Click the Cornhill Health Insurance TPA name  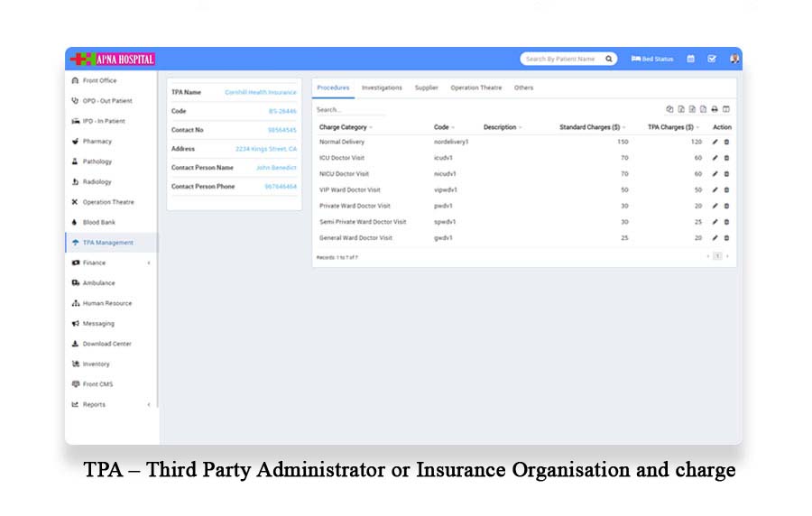261,92
